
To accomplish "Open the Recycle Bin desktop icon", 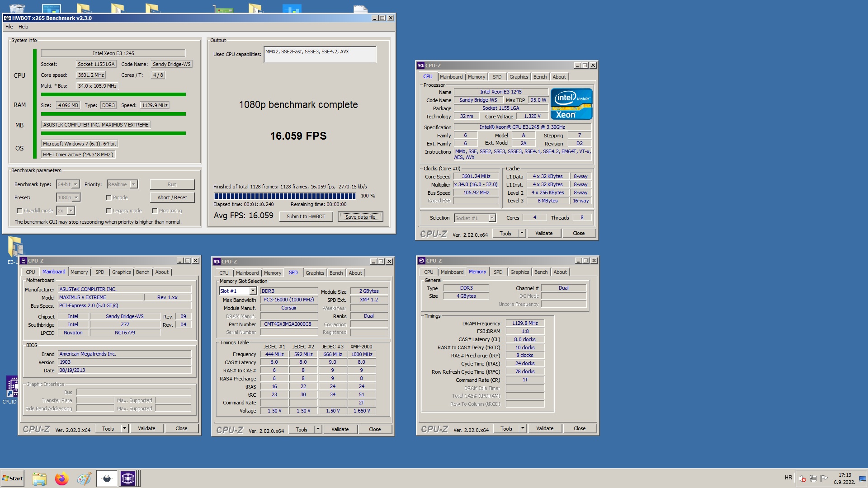I will (x=17, y=8).
